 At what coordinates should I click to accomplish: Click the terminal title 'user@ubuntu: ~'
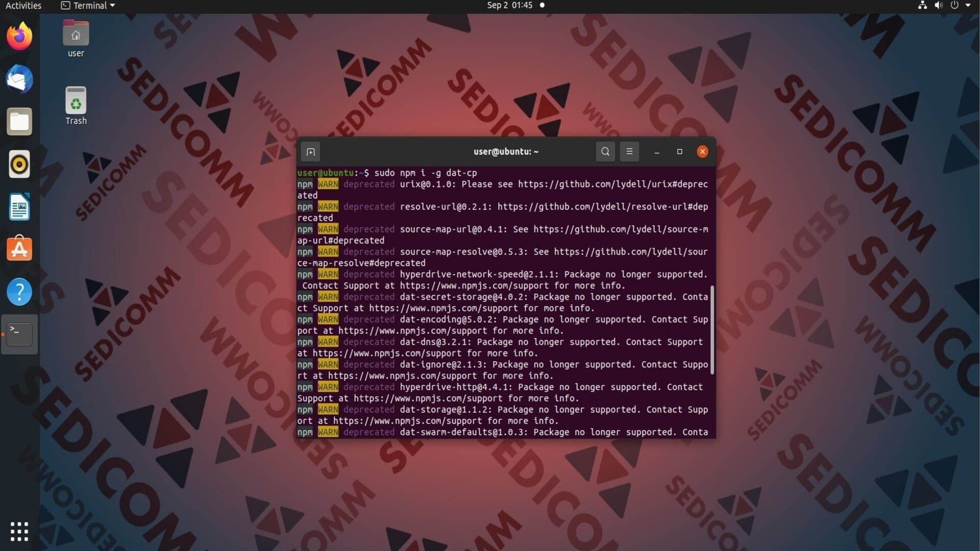click(506, 152)
